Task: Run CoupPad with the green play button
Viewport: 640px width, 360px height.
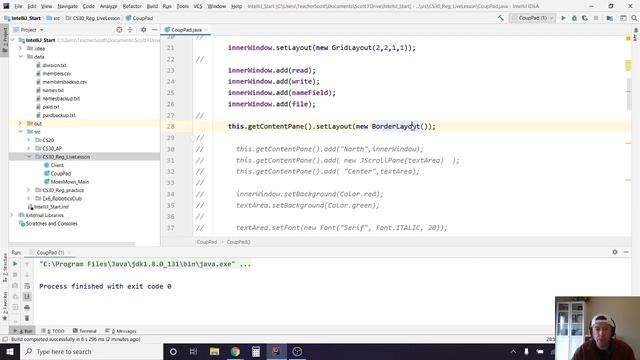Action: click(x=563, y=18)
